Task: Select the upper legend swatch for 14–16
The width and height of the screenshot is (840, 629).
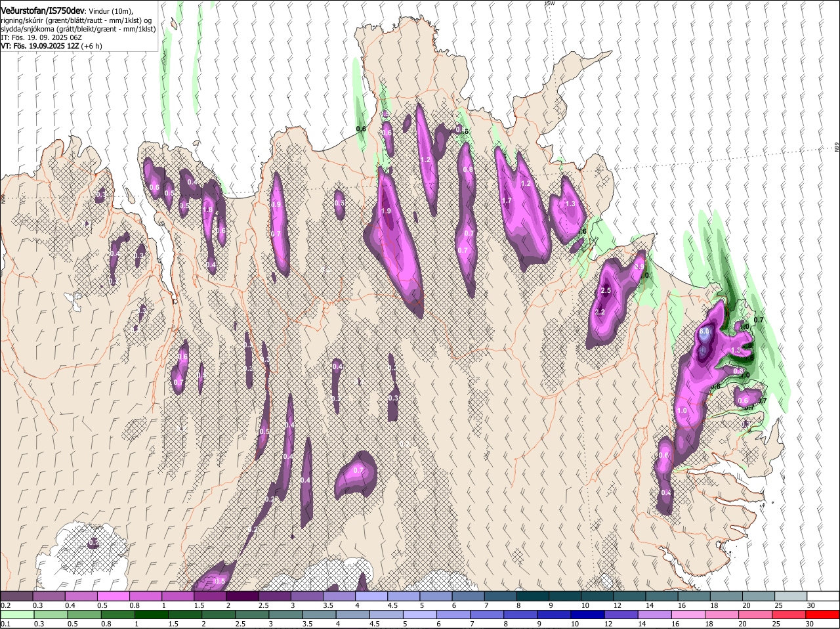Action: point(663,596)
